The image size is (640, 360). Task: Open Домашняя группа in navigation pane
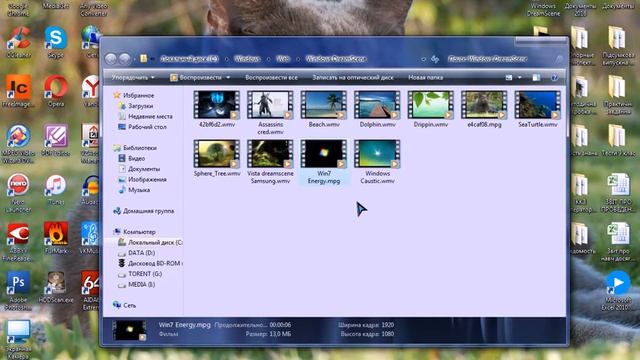(144, 211)
